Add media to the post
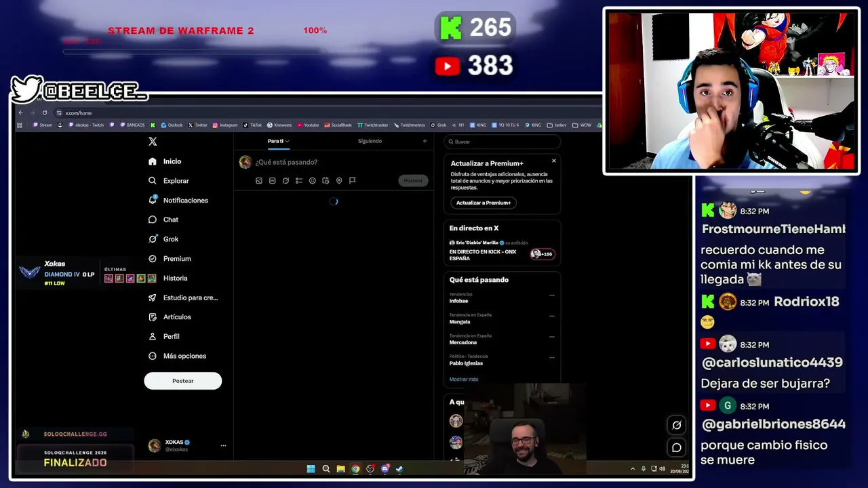This screenshot has width=868, height=488. [259, 181]
